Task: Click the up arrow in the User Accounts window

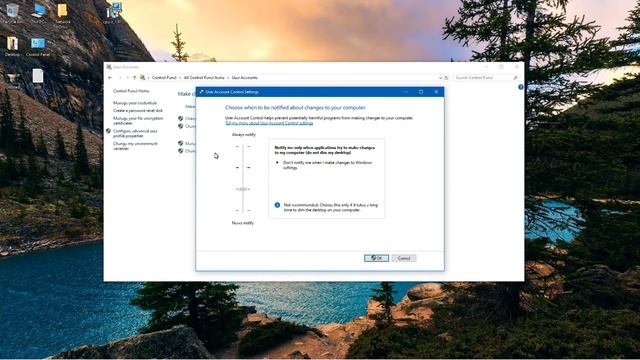Action: tap(134, 78)
